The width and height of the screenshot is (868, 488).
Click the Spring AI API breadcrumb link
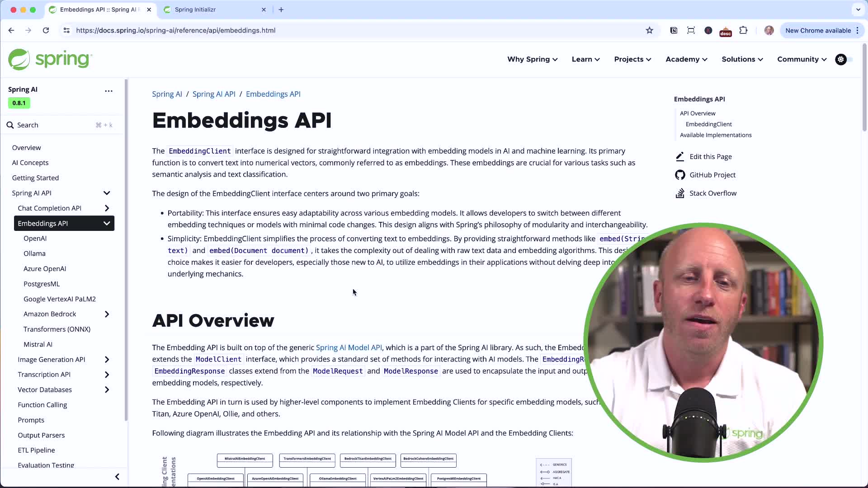tap(214, 94)
